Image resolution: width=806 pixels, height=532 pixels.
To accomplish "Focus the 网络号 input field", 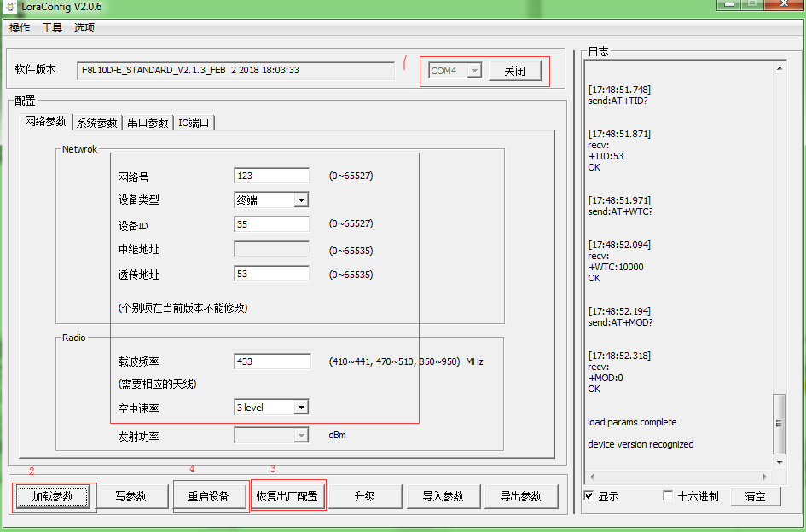I will pyautogui.click(x=271, y=176).
